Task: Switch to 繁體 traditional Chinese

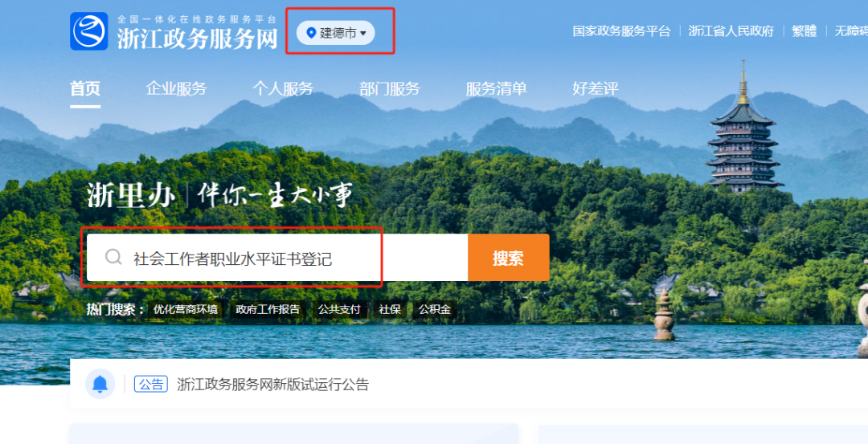Action: pyautogui.click(x=804, y=31)
